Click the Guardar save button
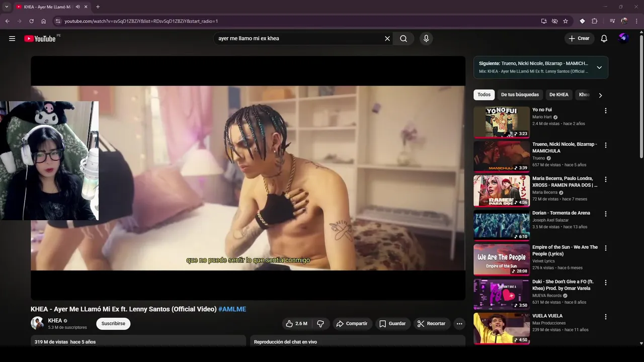The image size is (644, 362). tap(392, 324)
